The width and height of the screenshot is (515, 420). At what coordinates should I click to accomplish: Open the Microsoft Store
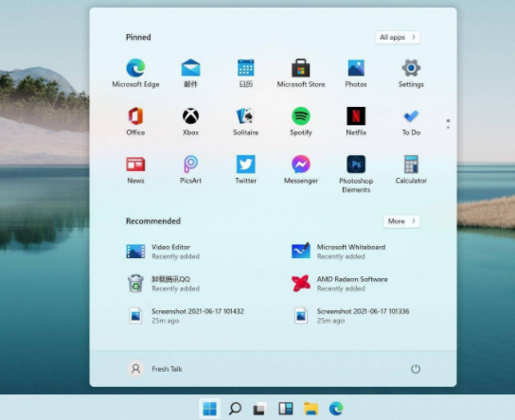pos(301,73)
